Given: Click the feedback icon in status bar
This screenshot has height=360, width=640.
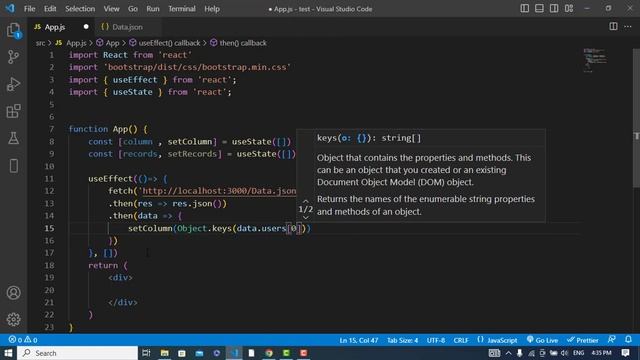Looking at the screenshot, I should (x=611, y=340).
